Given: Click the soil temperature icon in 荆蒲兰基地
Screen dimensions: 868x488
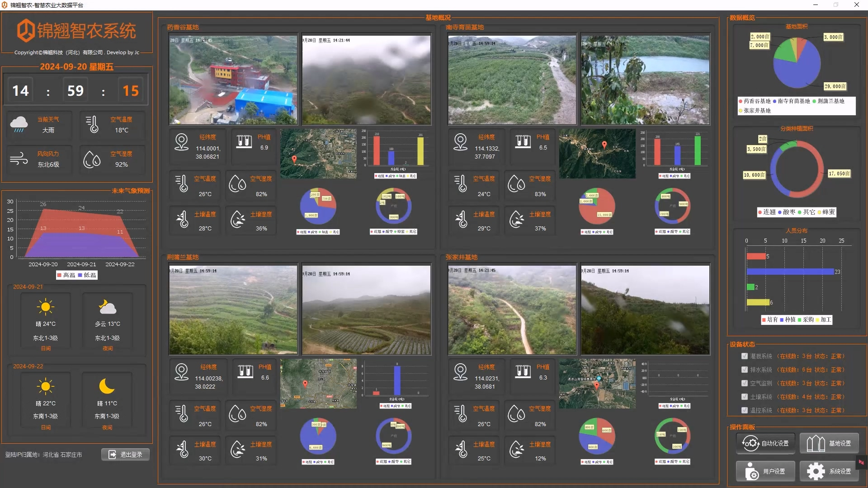Looking at the screenshot, I should click(x=182, y=449).
